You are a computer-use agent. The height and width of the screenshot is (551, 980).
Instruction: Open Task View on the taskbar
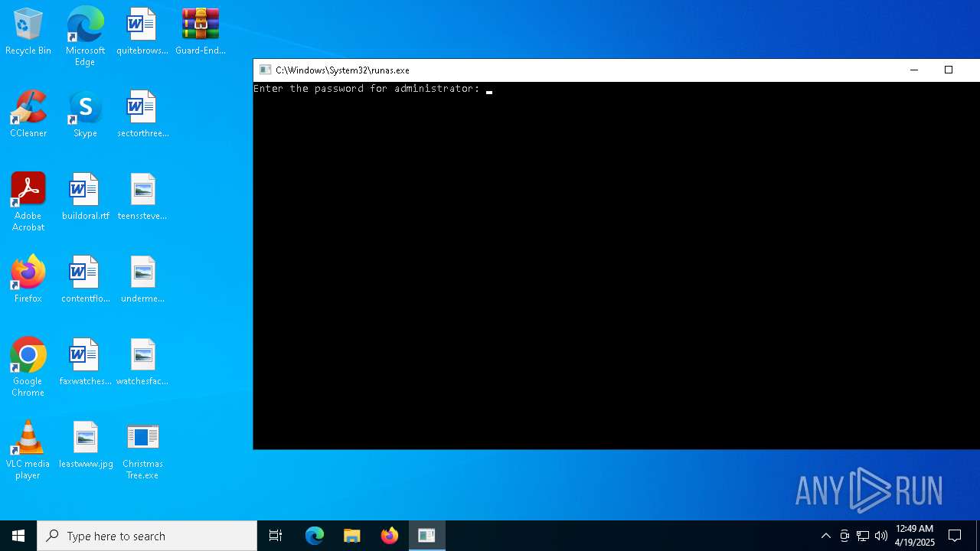276,536
